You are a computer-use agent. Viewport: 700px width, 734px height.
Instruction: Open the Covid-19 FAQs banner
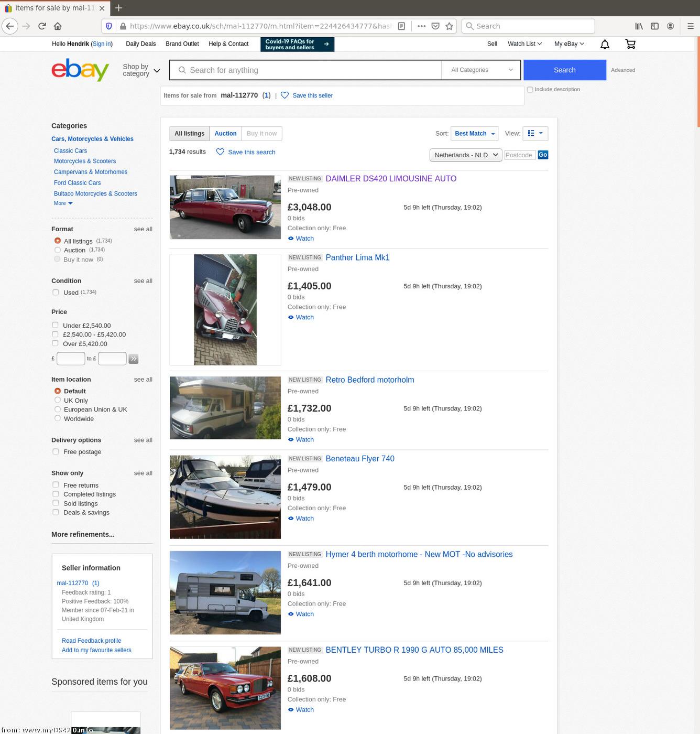297,45
